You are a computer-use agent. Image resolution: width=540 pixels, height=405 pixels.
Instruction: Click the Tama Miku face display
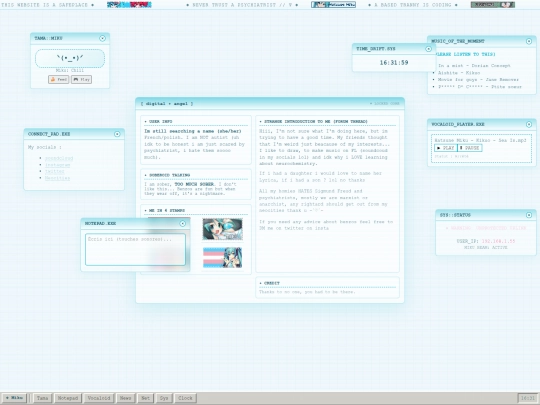click(x=70, y=58)
